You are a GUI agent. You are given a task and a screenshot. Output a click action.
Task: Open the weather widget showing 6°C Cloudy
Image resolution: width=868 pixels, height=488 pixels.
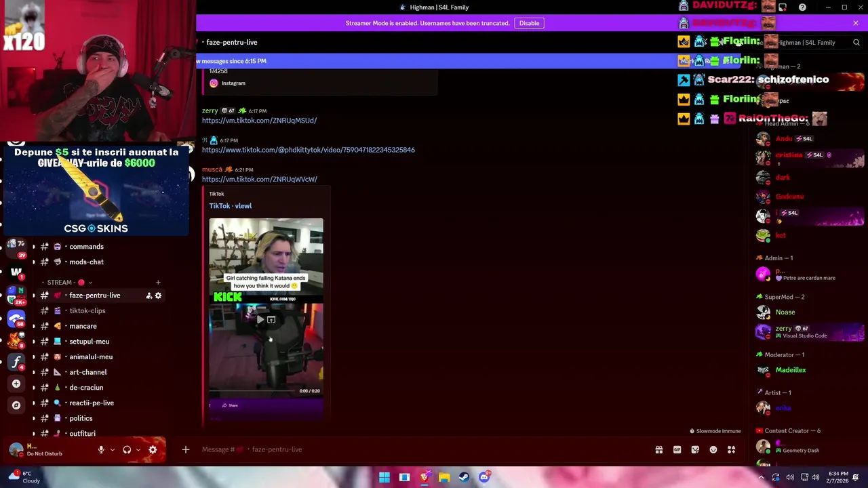[23, 477]
